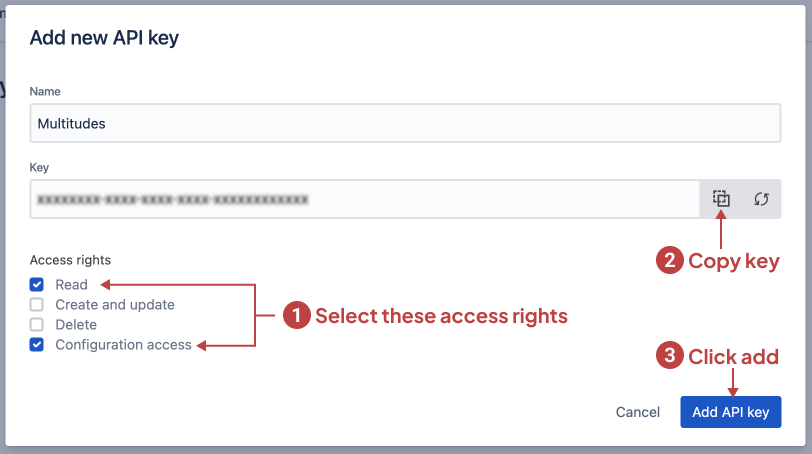Click the red number 3 annotation badge
Viewport: 812px width, 454px height.
tap(670, 356)
